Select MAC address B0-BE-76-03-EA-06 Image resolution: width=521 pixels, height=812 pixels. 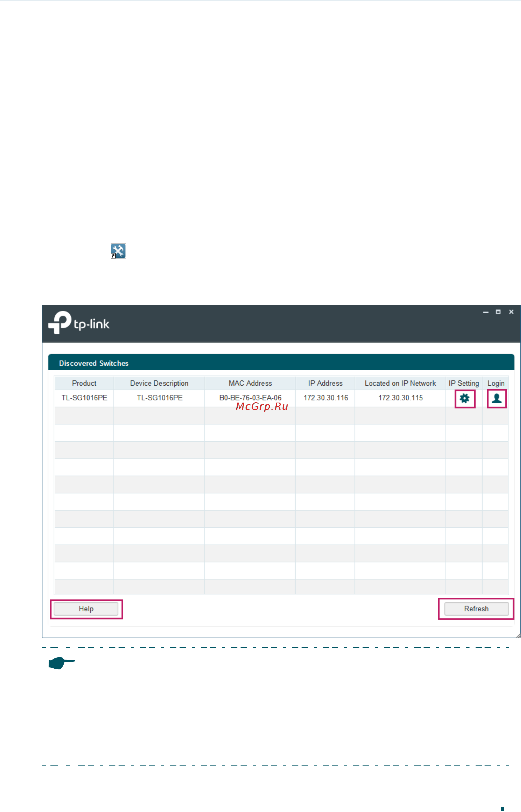[x=250, y=398]
